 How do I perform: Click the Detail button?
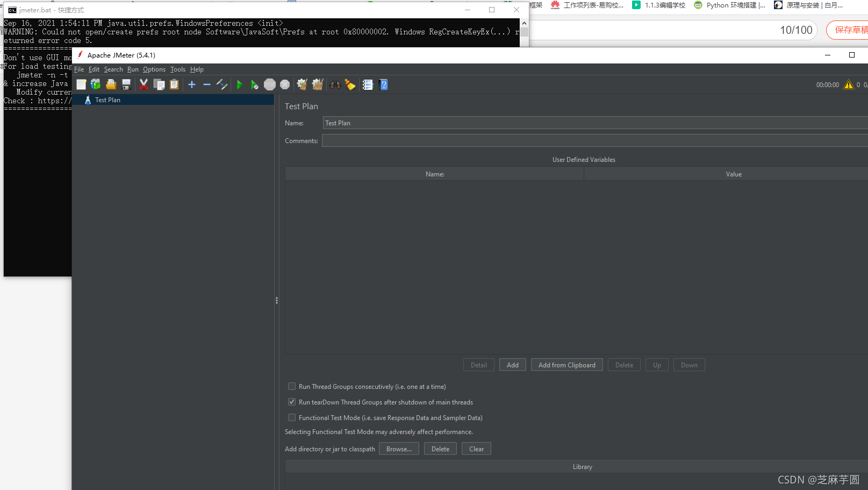tap(479, 365)
